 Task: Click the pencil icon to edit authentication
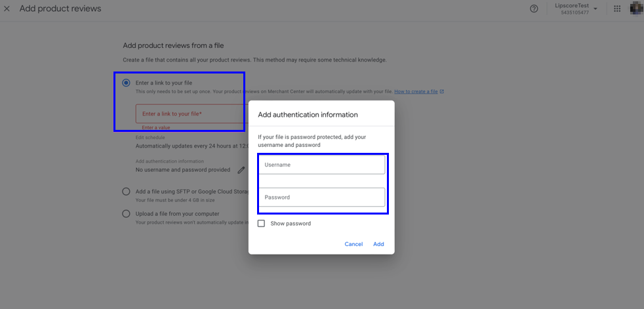click(x=241, y=170)
